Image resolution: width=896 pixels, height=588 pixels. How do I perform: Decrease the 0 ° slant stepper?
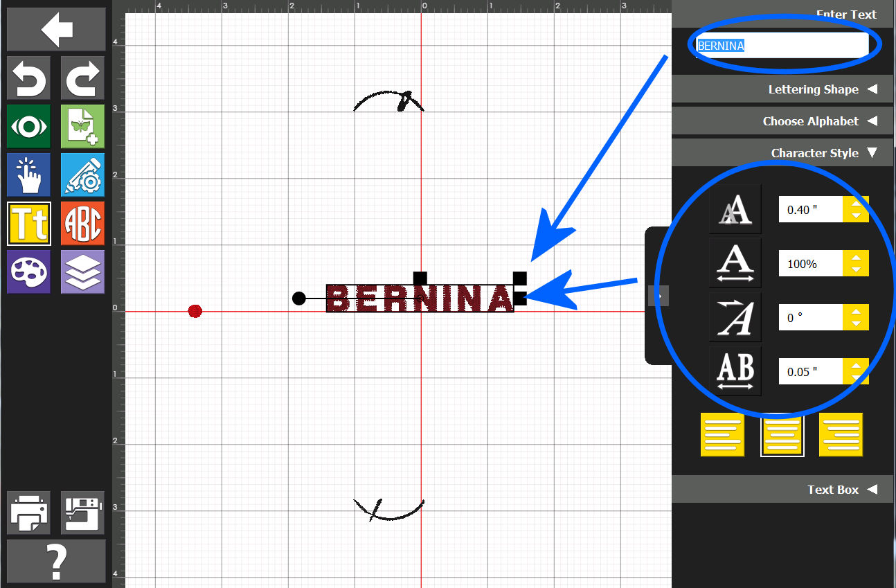[857, 324]
